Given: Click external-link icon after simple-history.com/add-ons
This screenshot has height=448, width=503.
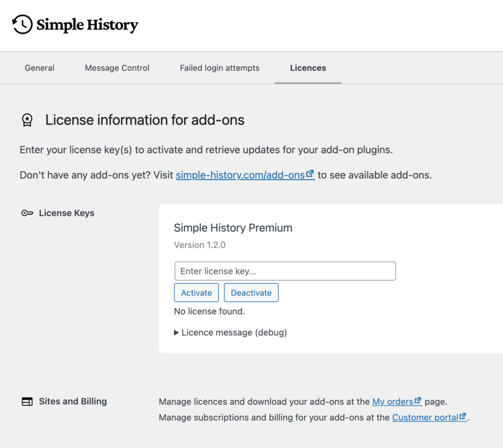Looking at the screenshot, I should (310, 174).
